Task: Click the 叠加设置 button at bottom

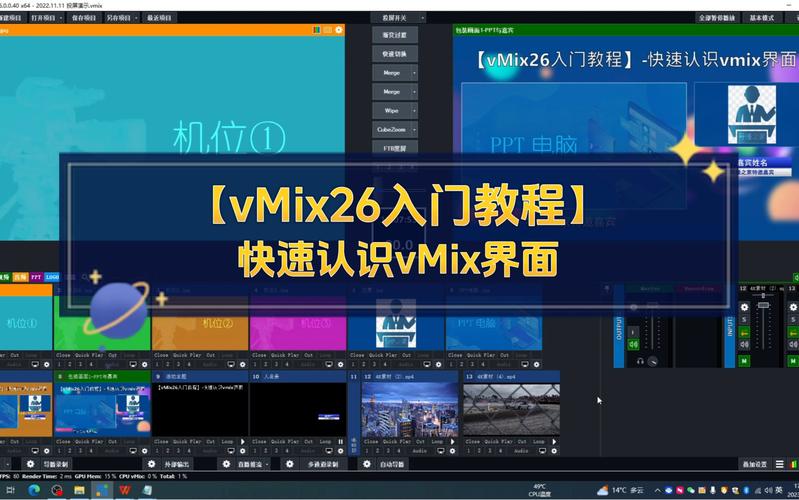Action: tap(755, 464)
